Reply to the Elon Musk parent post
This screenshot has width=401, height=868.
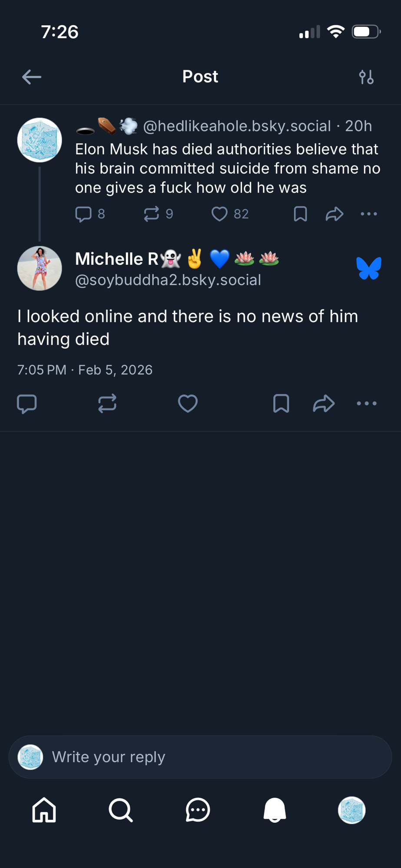click(x=83, y=214)
